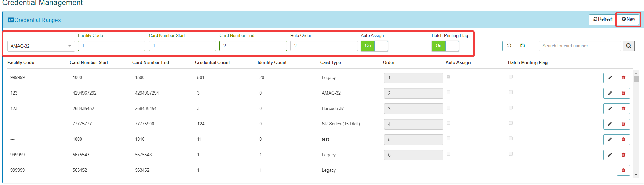Viewport: 644px width, 185px height.
Task: Click the table scrollbar down arrow
Action: tap(636, 175)
